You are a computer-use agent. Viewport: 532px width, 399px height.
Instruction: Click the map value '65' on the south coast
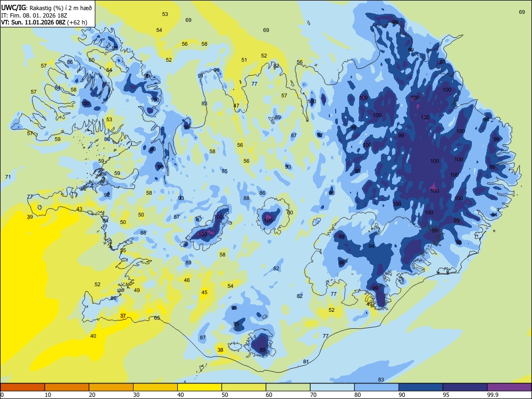click(x=157, y=318)
